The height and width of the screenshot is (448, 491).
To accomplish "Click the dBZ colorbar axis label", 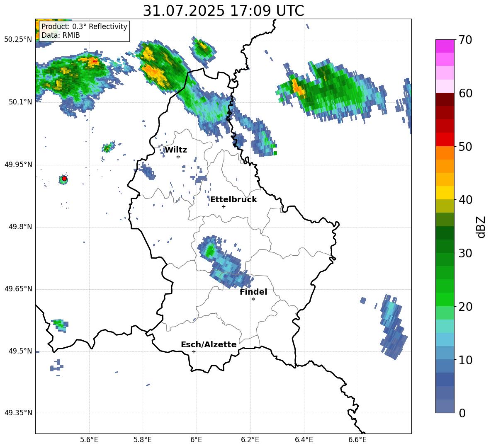I will coord(481,227).
